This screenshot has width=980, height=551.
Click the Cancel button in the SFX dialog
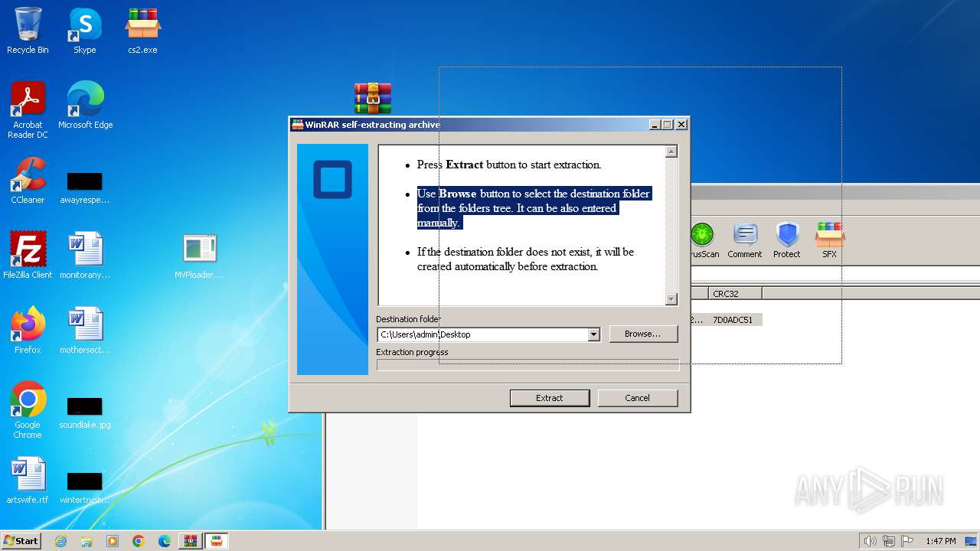click(x=637, y=398)
